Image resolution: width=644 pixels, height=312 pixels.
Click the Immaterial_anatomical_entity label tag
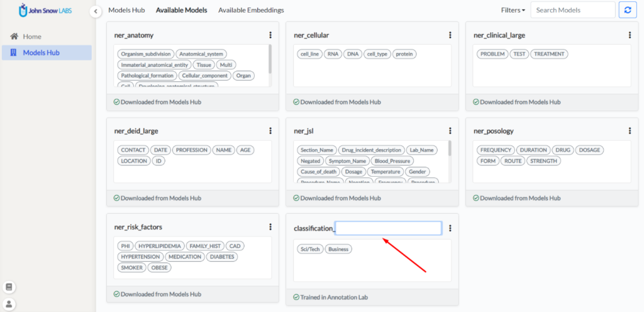[155, 65]
